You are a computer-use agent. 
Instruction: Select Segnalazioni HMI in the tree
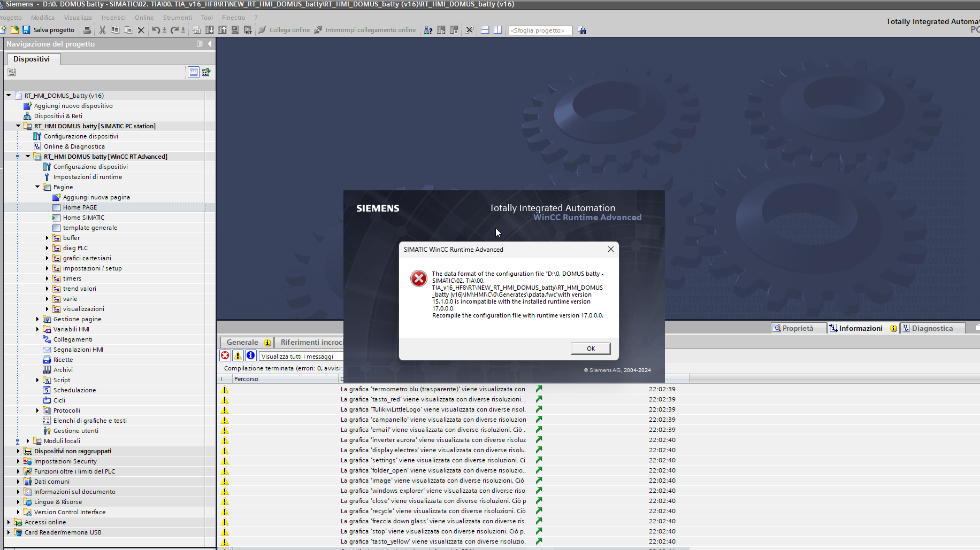point(78,350)
